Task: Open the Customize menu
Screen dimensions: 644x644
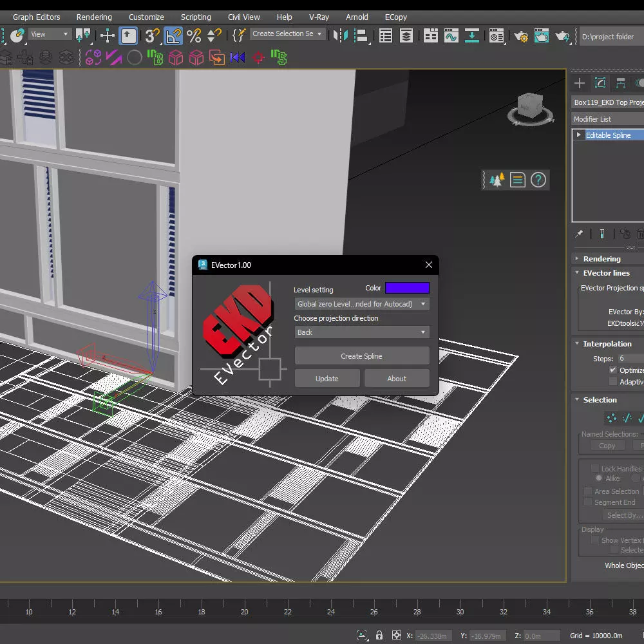Action: pyautogui.click(x=146, y=17)
